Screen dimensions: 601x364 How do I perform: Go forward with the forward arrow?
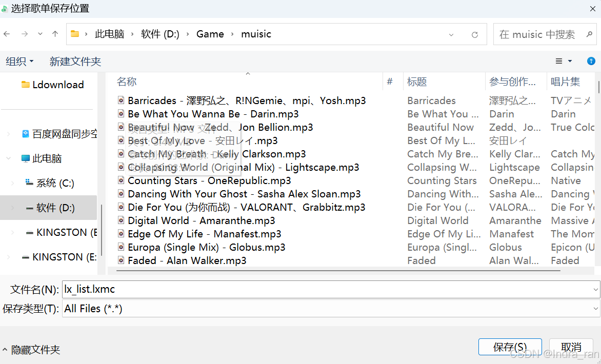pos(25,34)
